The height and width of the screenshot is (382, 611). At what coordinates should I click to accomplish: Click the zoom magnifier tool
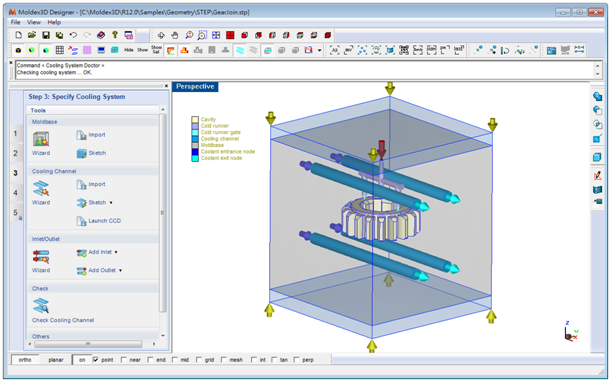[189, 35]
